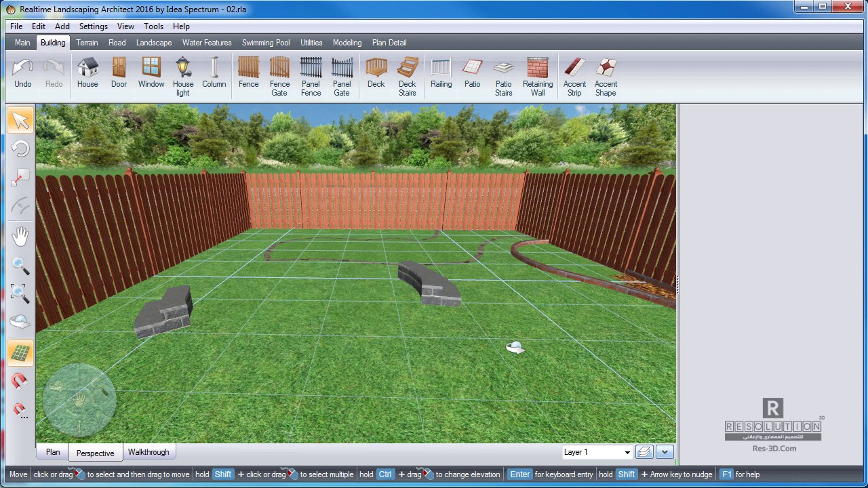Select the Patio tool
This screenshot has width=868, height=488.
473,73
